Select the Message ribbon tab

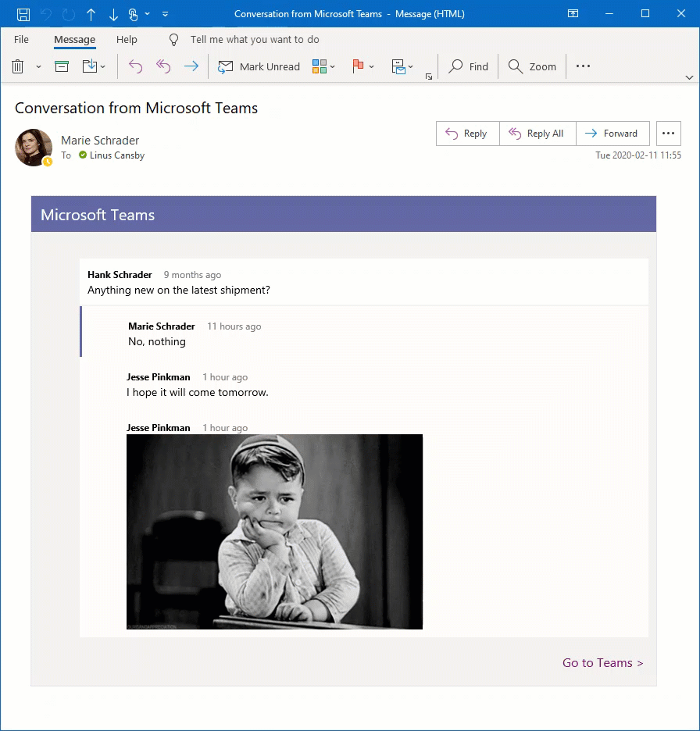tap(75, 40)
